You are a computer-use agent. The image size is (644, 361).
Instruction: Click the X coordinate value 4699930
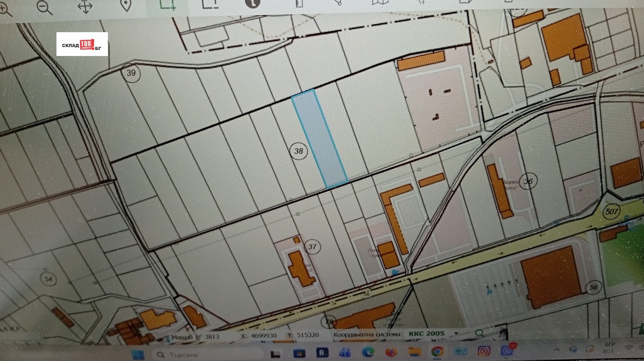264,335
